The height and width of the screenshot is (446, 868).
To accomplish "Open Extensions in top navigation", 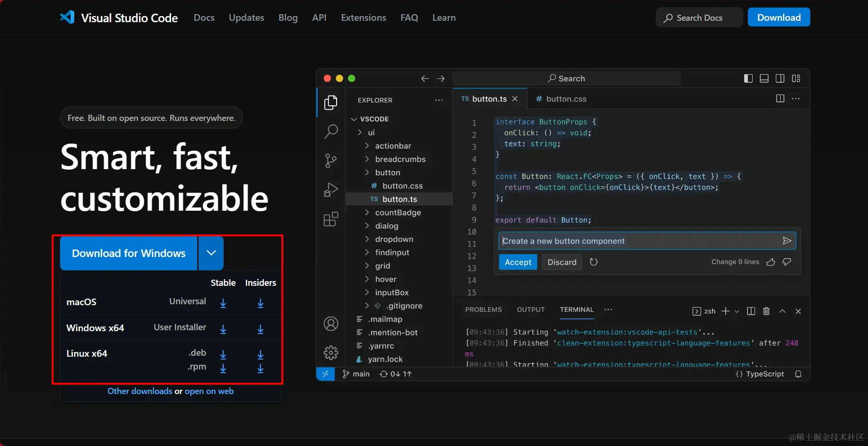I will [363, 17].
